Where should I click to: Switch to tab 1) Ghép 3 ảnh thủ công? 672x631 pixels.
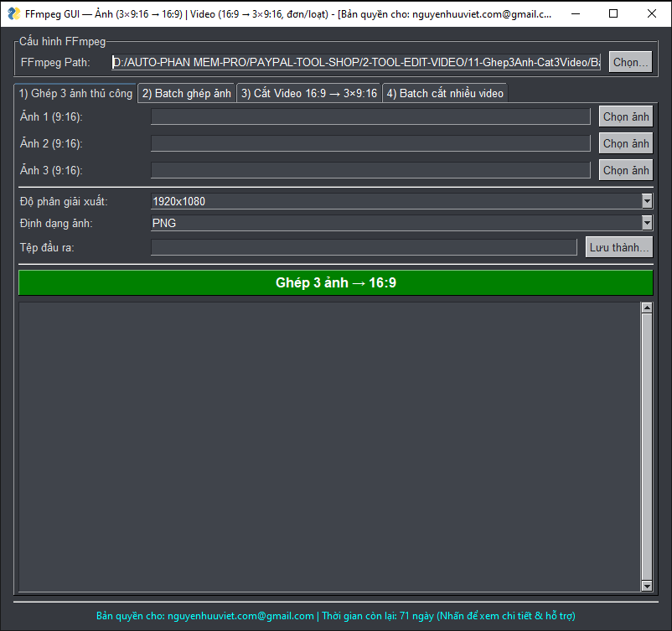[x=75, y=93]
